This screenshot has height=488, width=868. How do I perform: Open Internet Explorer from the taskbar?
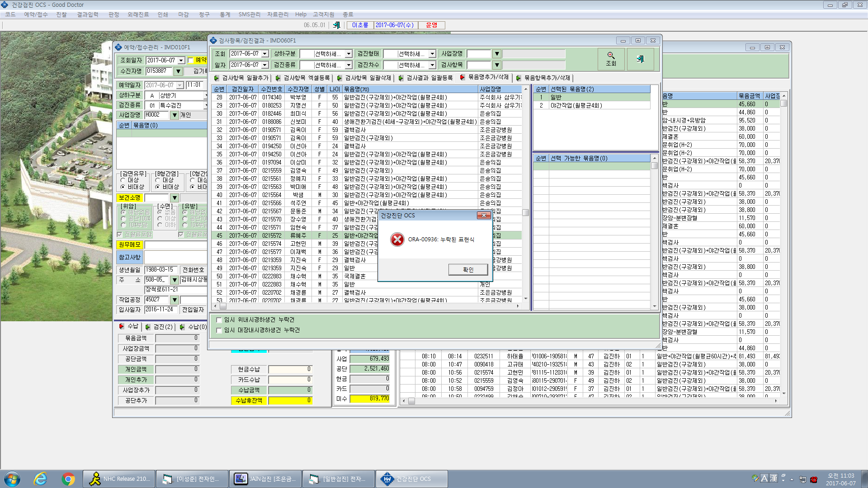tap(41, 479)
